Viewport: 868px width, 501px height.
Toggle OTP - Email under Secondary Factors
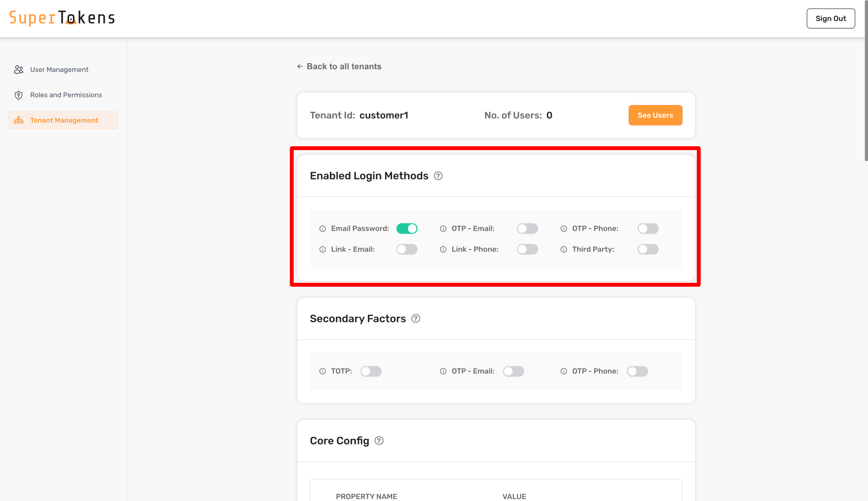(x=513, y=372)
